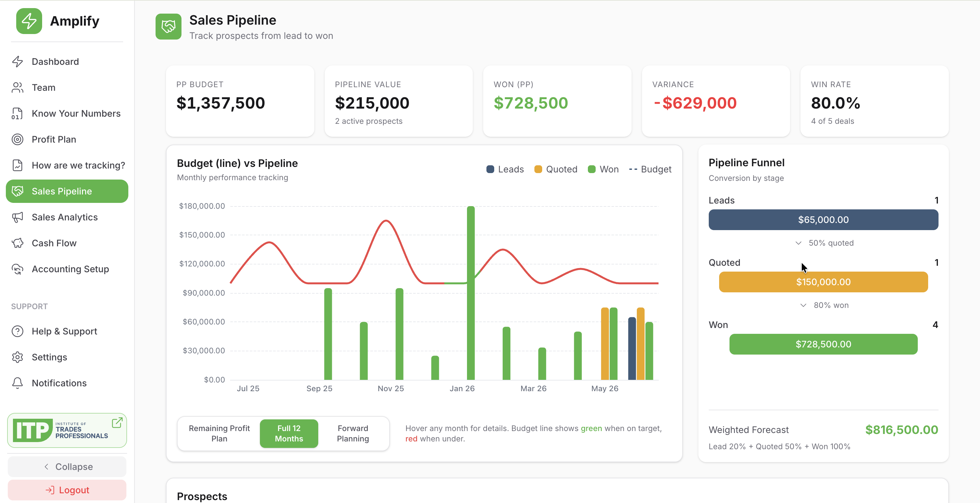Toggle Budget line in chart legend
The height and width of the screenshot is (503, 980).
point(650,169)
